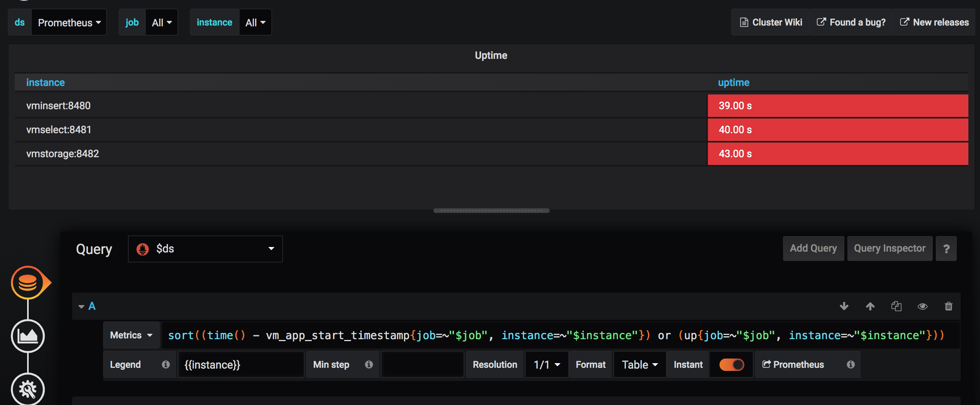Open the Queries tab database icon
This screenshot has height=405, width=980.
(28, 283)
